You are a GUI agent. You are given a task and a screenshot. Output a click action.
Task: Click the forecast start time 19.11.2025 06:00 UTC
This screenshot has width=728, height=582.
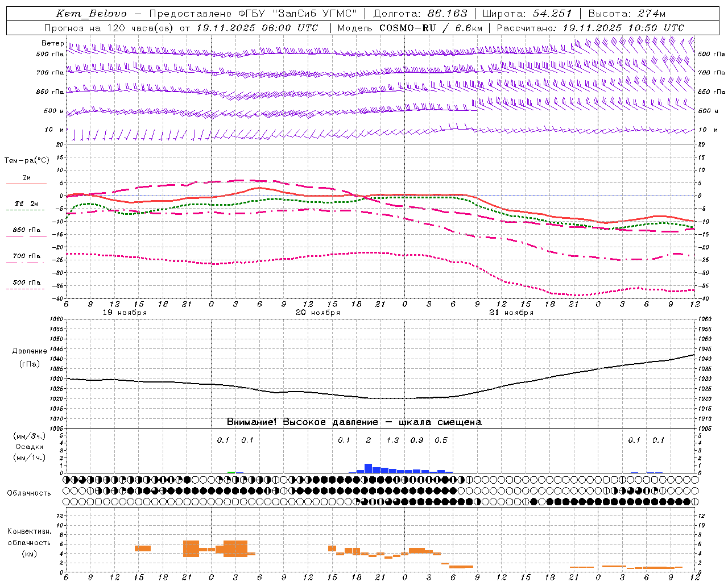(x=257, y=28)
